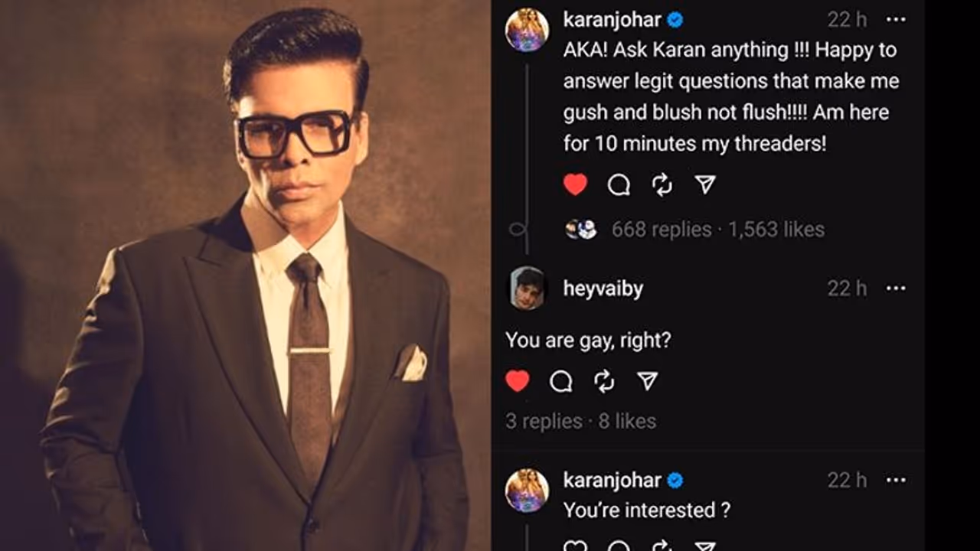View the 668 replies on top post
The height and width of the screenshot is (551, 980).
(x=661, y=230)
